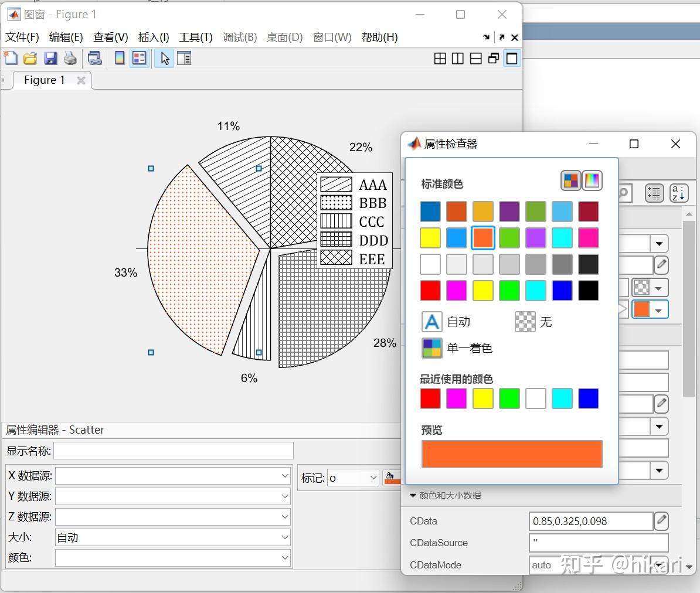The height and width of the screenshot is (593, 700).
Task: Click the Print figure icon
Action: (x=70, y=58)
